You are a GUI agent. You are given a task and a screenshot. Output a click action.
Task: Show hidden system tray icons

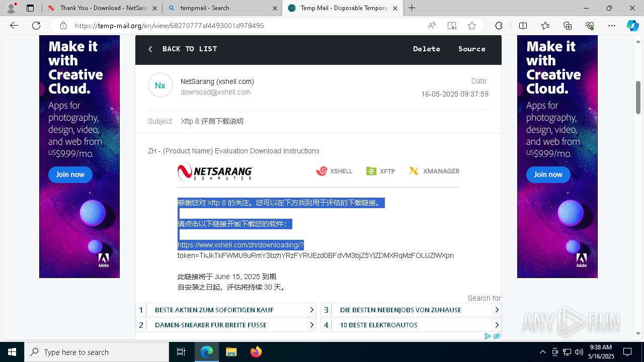click(x=542, y=352)
